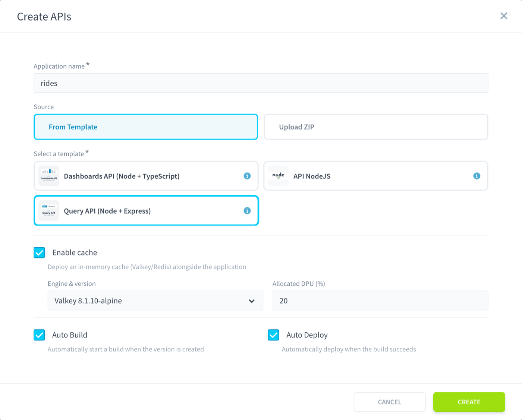Click the green CREATE button
The image size is (522, 420).
469,402
